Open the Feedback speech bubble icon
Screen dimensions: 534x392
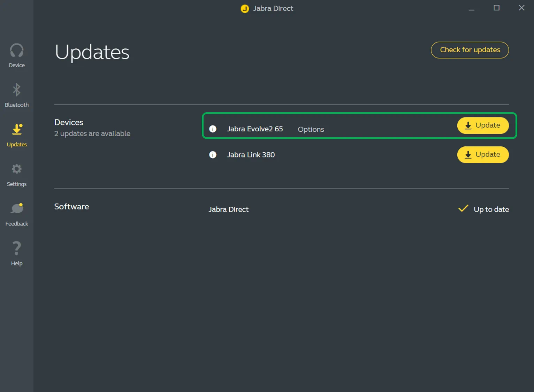(17, 209)
